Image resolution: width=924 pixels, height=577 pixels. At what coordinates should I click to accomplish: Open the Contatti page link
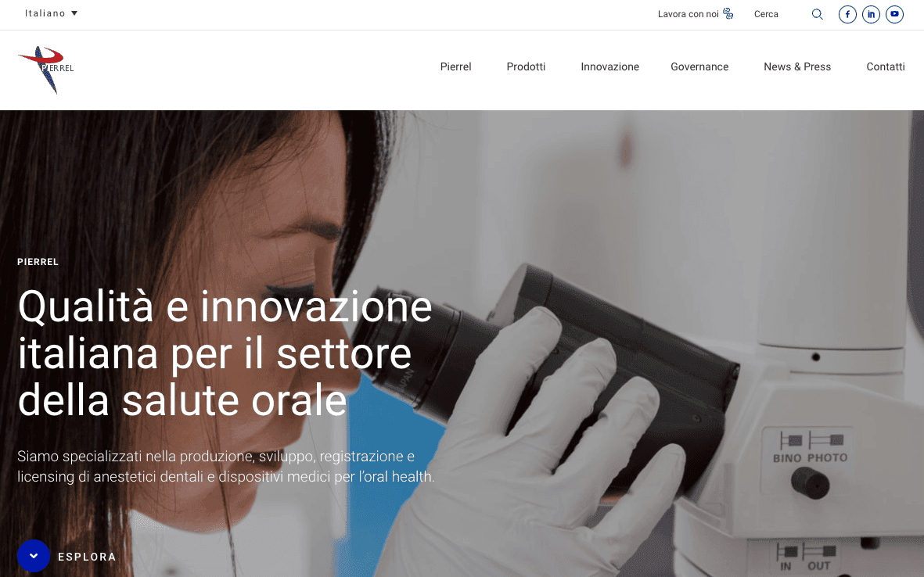(885, 66)
